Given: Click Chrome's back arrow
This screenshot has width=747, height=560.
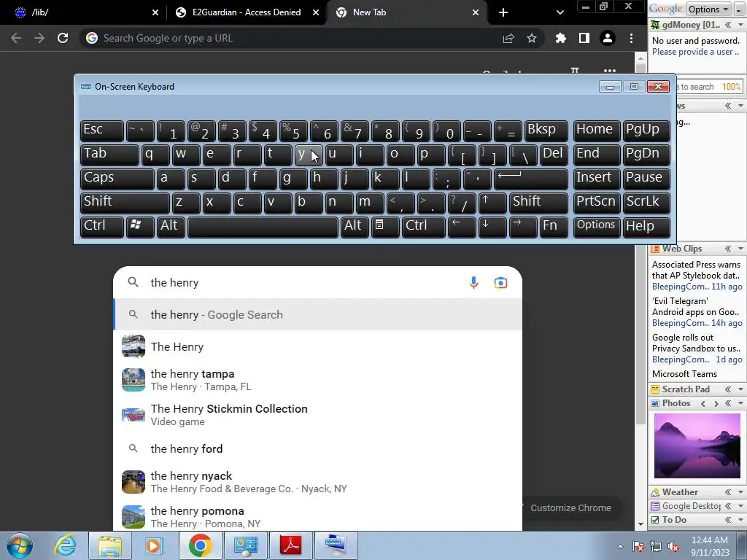Looking at the screenshot, I should pos(16,38).
